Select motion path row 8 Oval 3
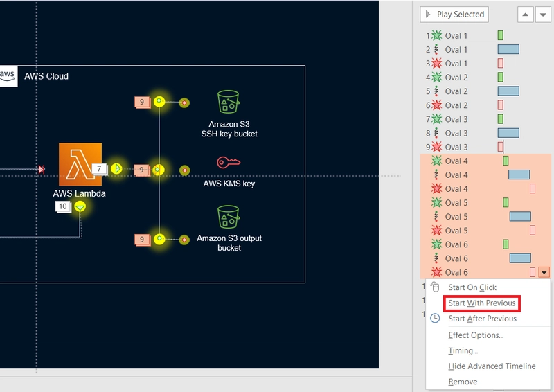This screenshot has width=554, height=392. 487,133
